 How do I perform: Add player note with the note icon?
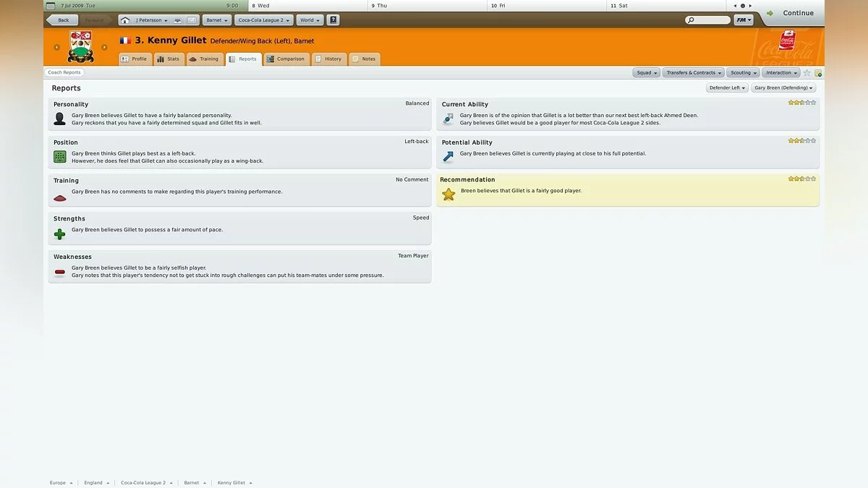click(818, 73)
